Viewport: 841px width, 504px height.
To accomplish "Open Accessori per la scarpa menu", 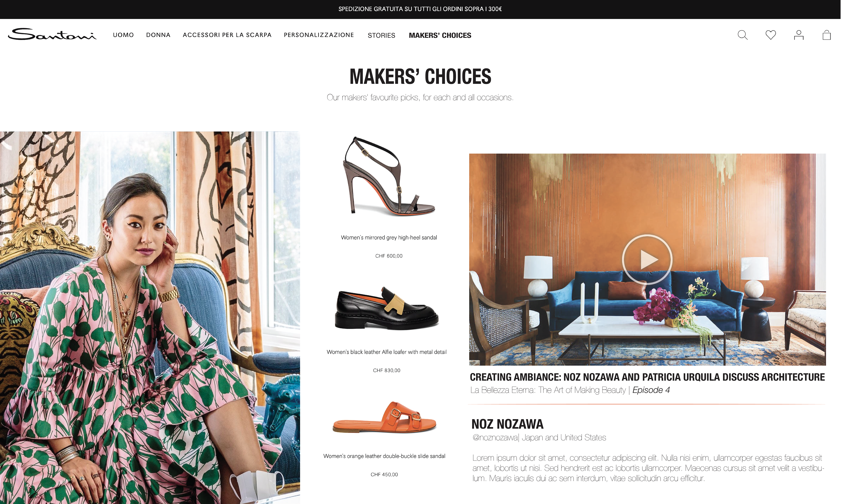I will (227, 35).
